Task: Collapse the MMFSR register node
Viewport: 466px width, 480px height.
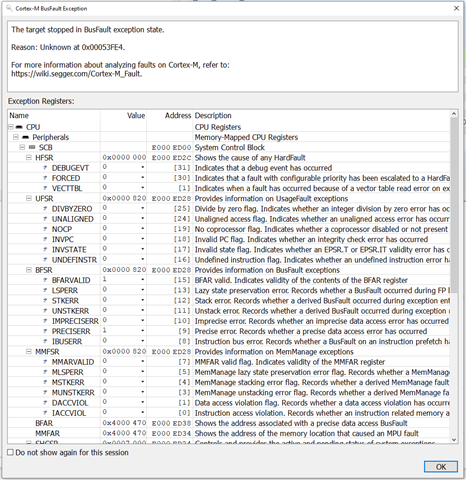Action: tap(29, 352)
